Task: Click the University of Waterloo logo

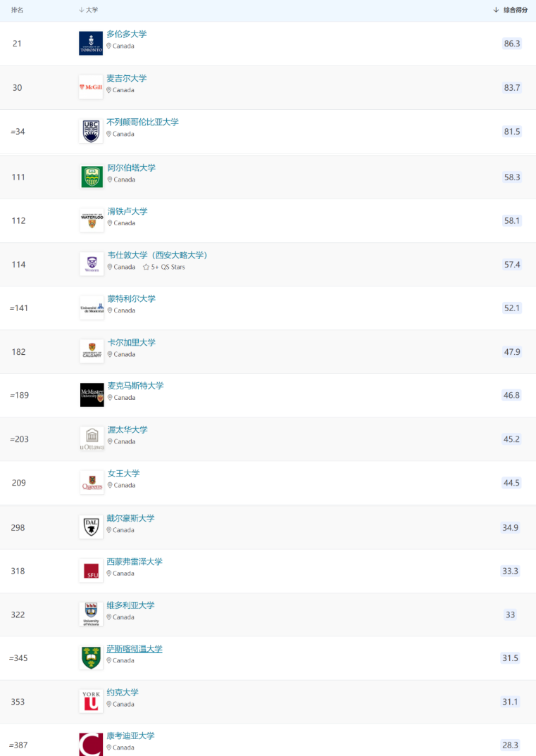Action: coord(92,220)
